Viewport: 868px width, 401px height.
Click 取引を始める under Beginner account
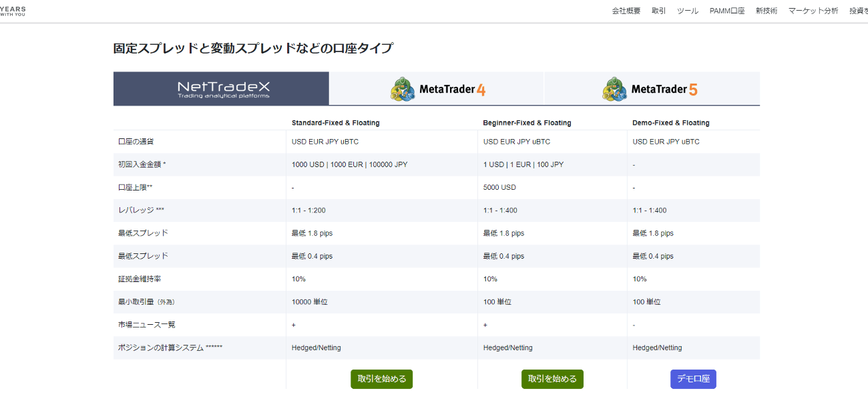tap(552, 379)
